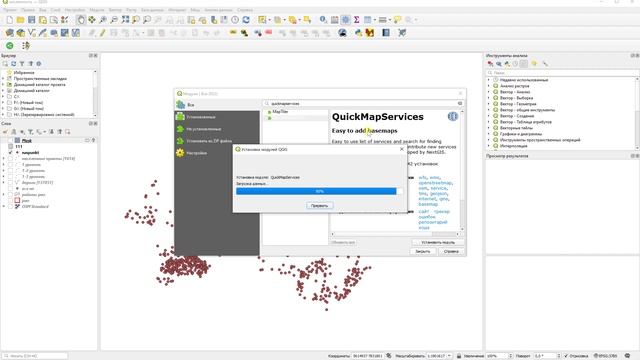640x360 pixels.
Task: Expand 'Домашний каталог проекта' node
Action: [3, 84]
